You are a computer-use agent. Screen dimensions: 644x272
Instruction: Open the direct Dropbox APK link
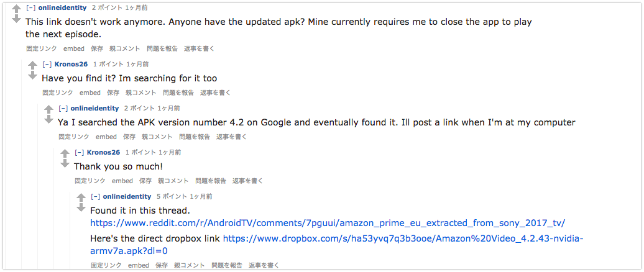[403, 238]
